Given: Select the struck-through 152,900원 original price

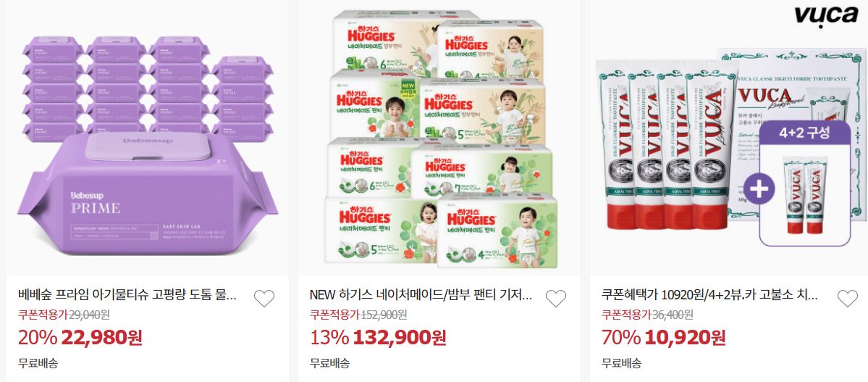Looking at the screenshot, I should click(x=384, y=315).
